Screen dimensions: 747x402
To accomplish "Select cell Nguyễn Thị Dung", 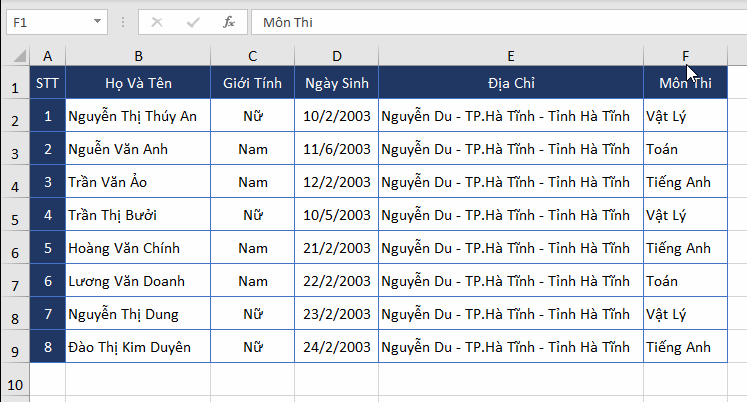I will [138, 313].
